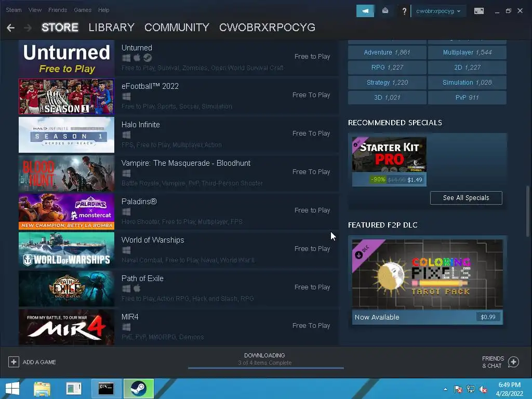Image resolution: width=532 pixels, height=399 pixels.
Task: Open Windows Start button
Action: 12,389
